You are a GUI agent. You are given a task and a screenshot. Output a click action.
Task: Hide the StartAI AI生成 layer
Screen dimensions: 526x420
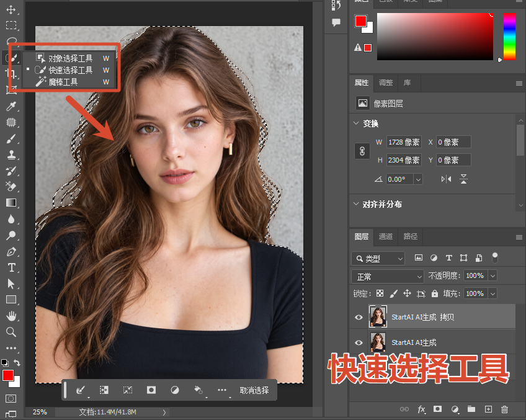click(359, 342)
